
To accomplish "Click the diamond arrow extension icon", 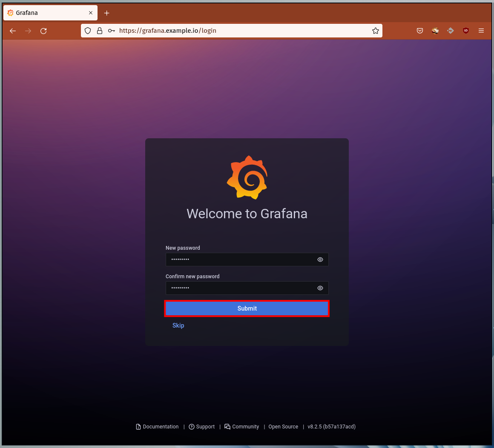I will (451, 31).
